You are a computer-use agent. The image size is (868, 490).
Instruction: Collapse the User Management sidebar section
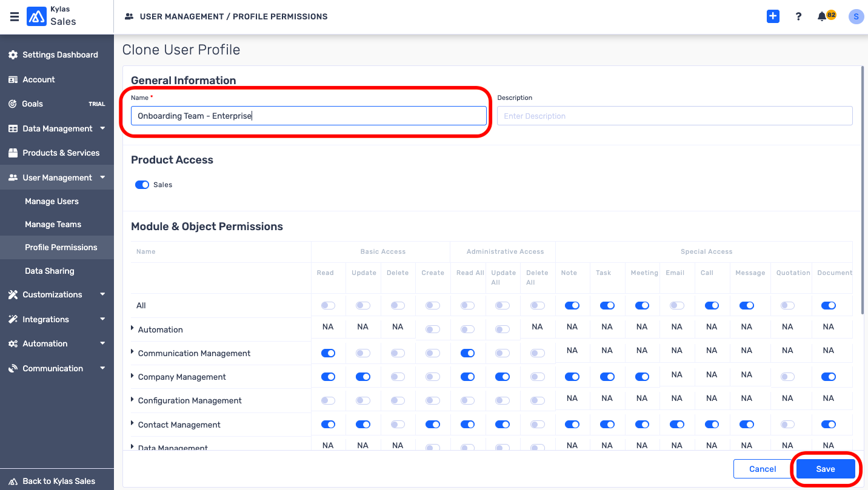pyautogui.click(x=102, y=177)
